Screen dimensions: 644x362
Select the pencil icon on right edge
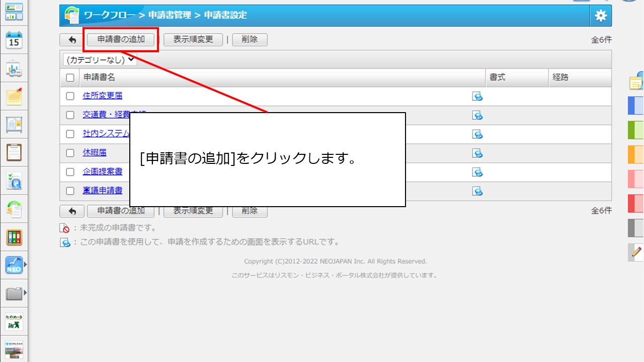tap(636, 252)
